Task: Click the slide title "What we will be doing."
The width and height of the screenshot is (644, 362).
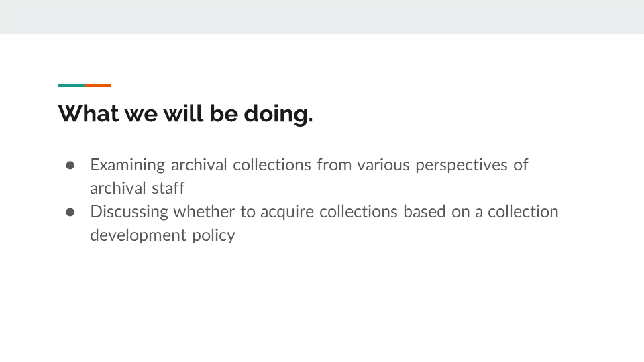Action: click(185, 114)
